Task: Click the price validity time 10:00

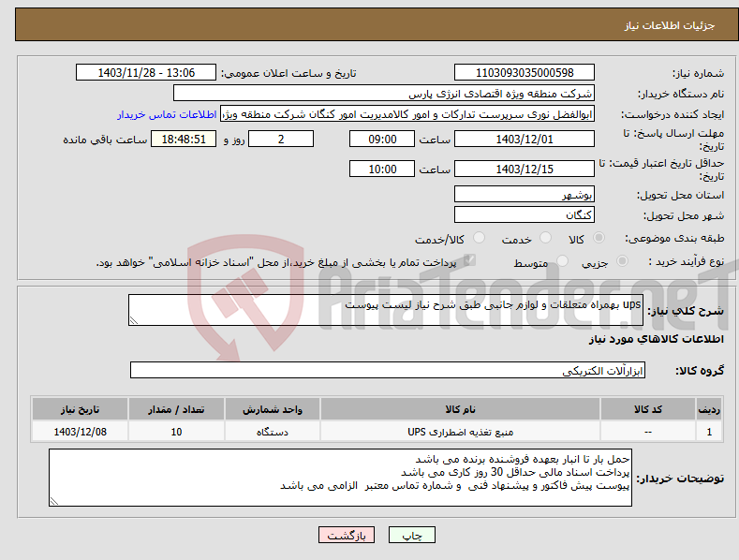Action: (x=382, y=169)
